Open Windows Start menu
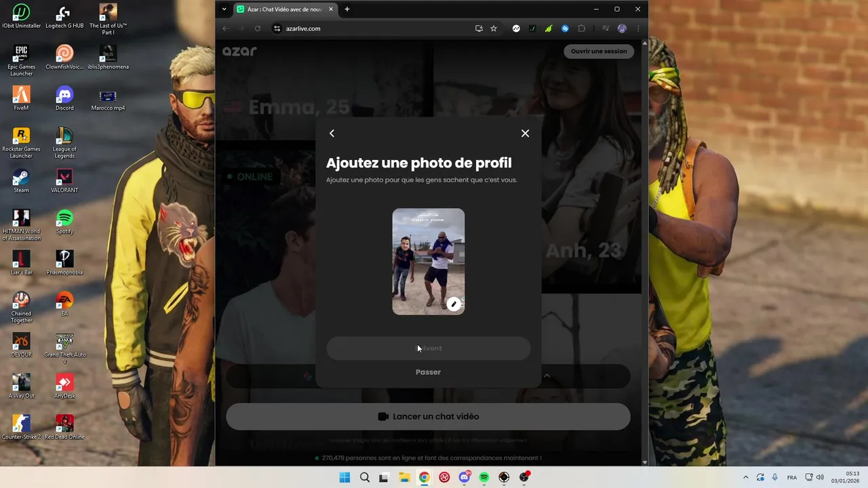The height and width of the screenshot is (488, 868). (344, 477)
